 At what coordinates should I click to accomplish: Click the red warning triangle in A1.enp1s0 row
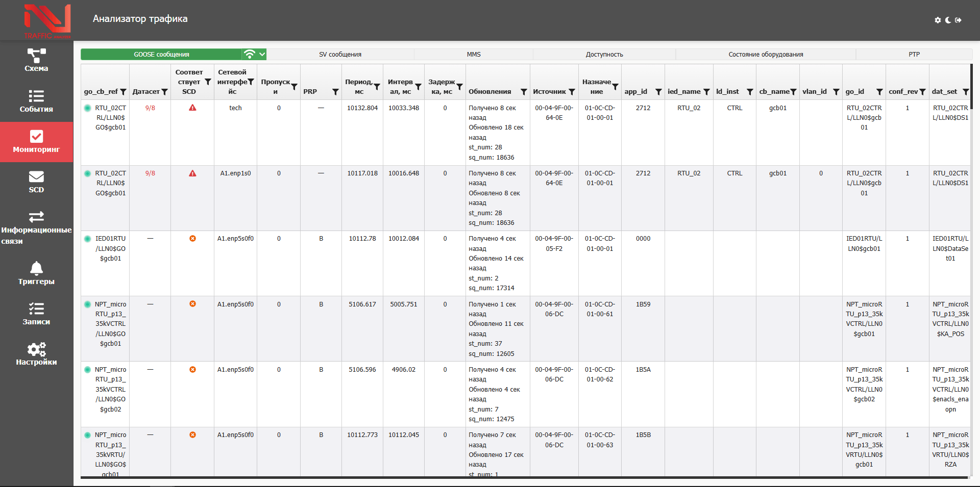click(192, 173)
